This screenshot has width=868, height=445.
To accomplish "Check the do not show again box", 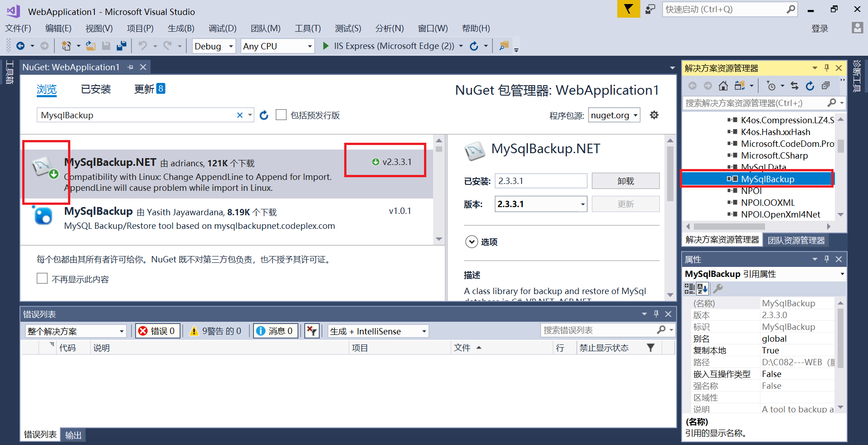I will click(x=42, y=278).
